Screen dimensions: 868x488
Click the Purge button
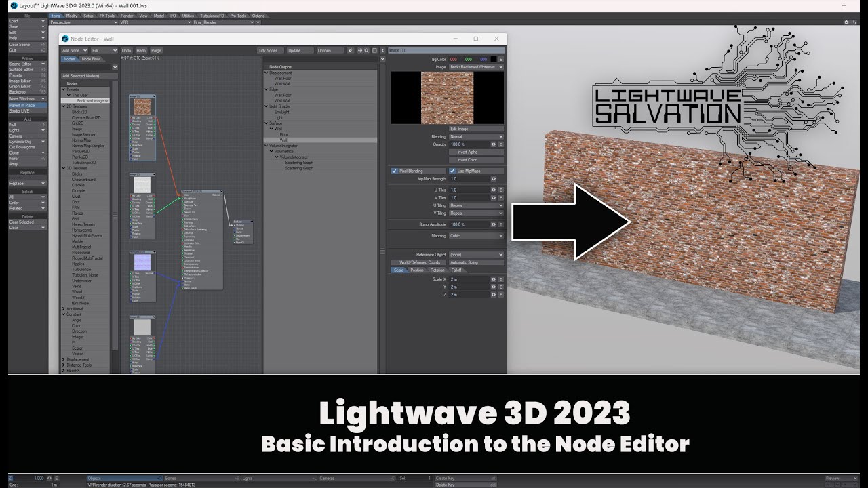156,50
